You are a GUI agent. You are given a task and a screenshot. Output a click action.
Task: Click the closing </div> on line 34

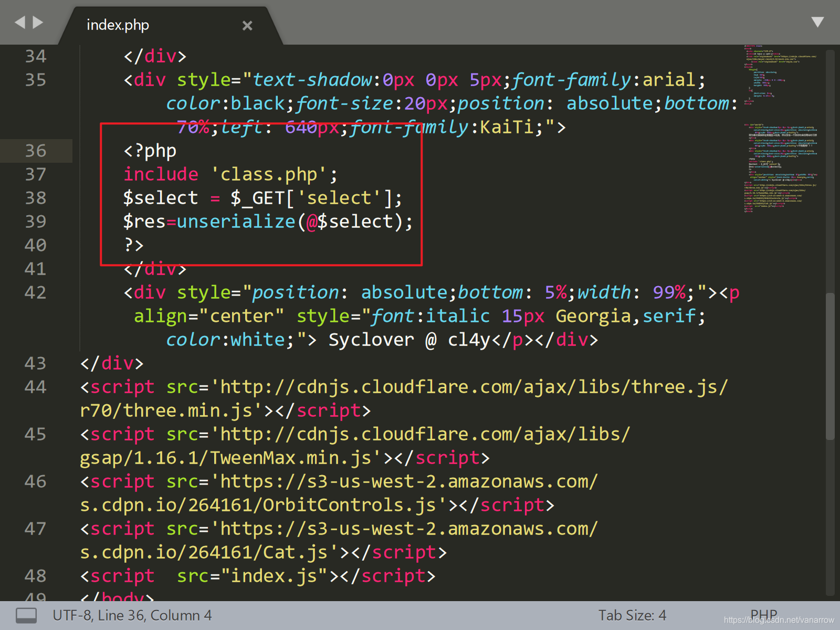pos(155,56)
